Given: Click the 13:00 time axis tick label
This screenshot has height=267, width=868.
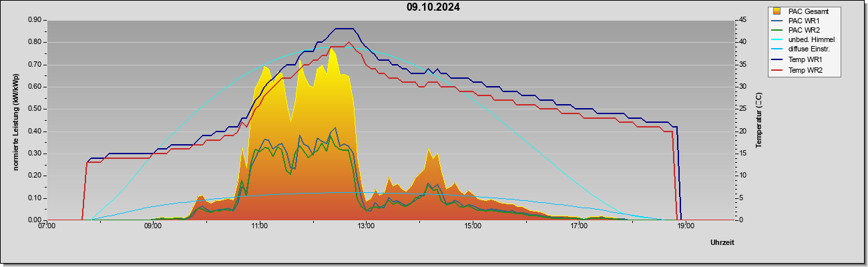Looking at the screenshot, I should [366, 226].
